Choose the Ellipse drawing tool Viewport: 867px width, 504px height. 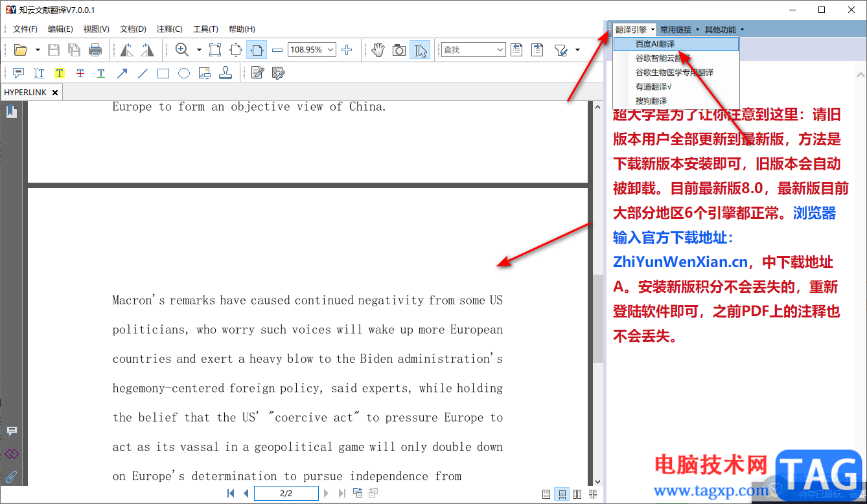184,73
